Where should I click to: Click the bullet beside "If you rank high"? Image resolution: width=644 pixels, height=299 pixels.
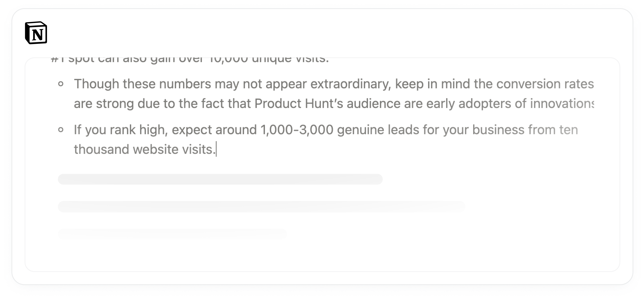coord(61,130)
